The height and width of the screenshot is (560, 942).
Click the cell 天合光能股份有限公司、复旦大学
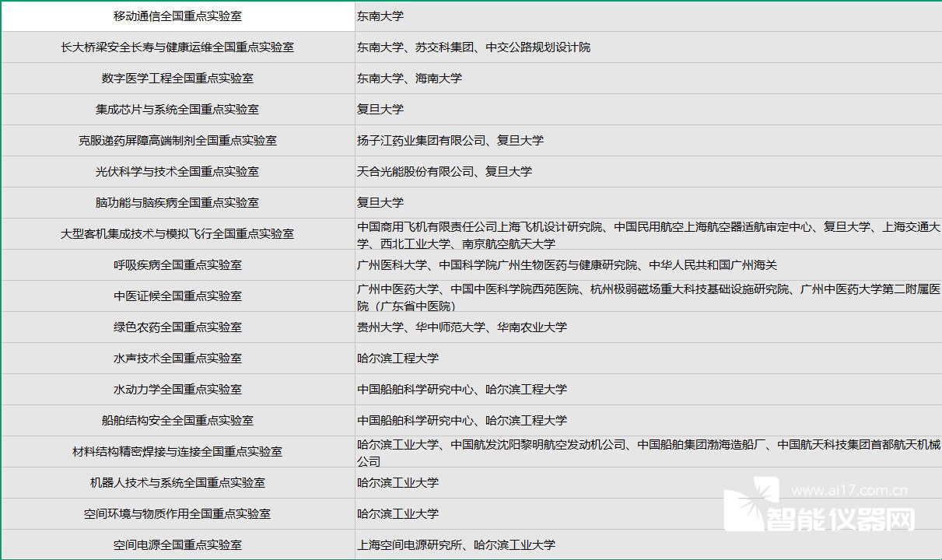click(x=648, y=172)
